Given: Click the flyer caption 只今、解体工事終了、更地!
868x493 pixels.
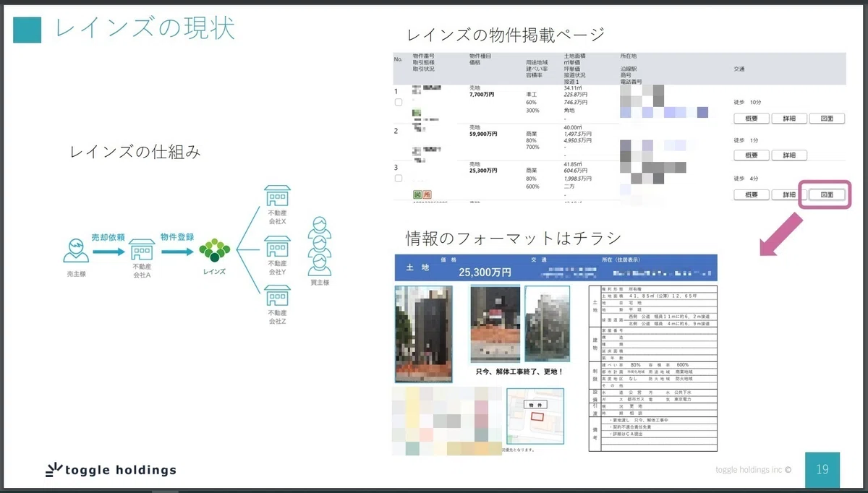Looking at the screenshot, I should tap(519, 372).
